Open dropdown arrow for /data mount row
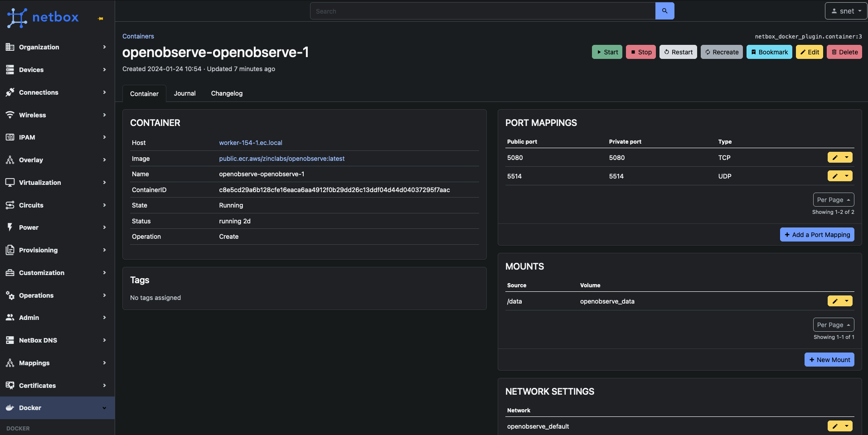The width and height of the screenshot is (868, 435). [x=847, y=301]
